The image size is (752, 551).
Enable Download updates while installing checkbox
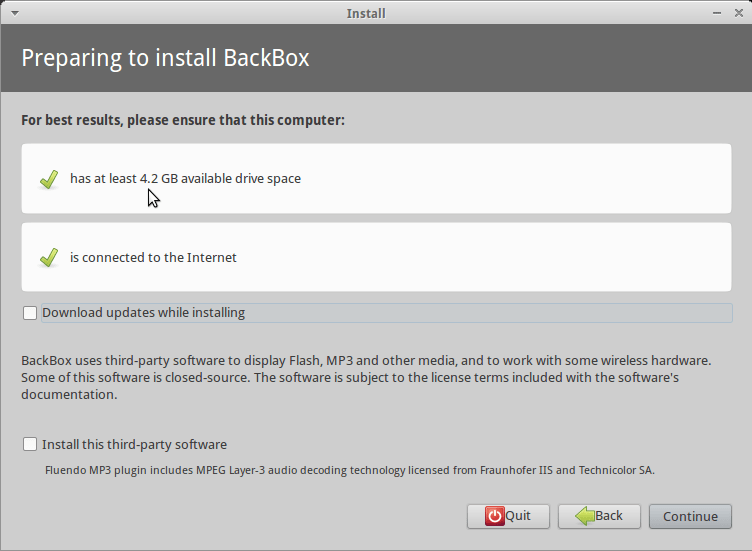pos(30,313)
